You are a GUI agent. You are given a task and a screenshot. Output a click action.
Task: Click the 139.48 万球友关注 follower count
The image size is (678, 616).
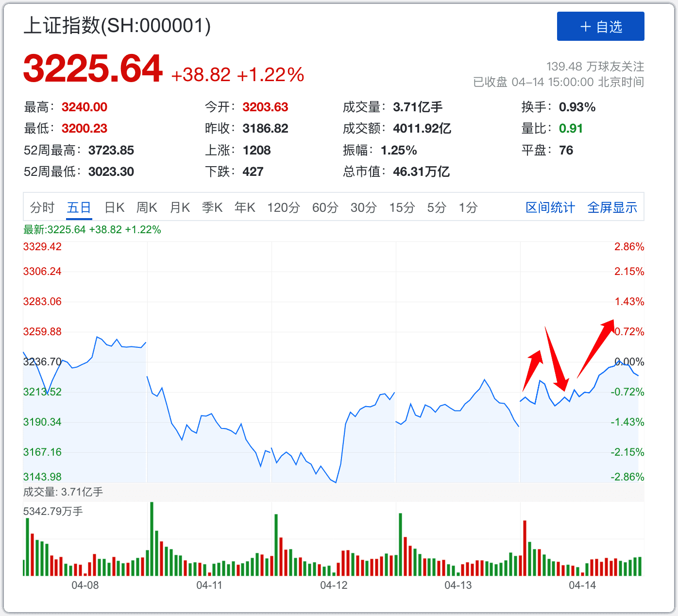click(595, 66)
